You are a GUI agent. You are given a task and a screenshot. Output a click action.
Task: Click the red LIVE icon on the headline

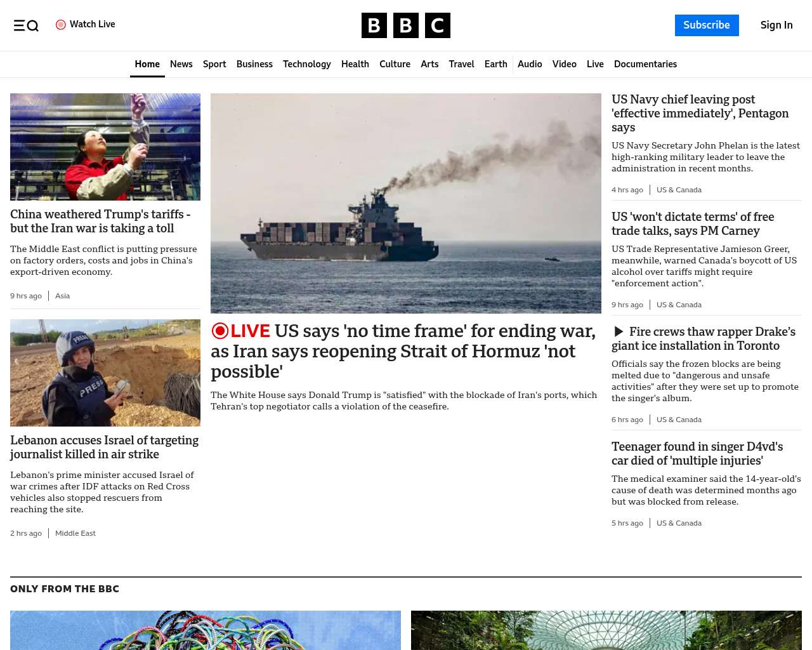220,331
